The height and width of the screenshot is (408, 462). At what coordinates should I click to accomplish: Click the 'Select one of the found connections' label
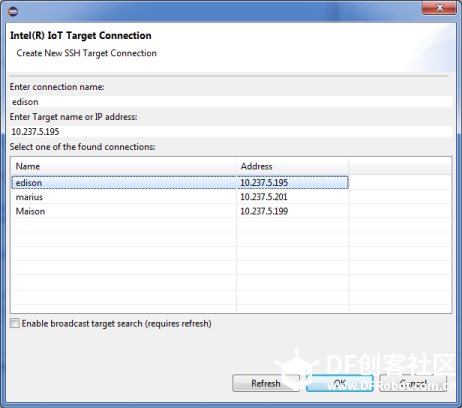click(x=82, y=147)
